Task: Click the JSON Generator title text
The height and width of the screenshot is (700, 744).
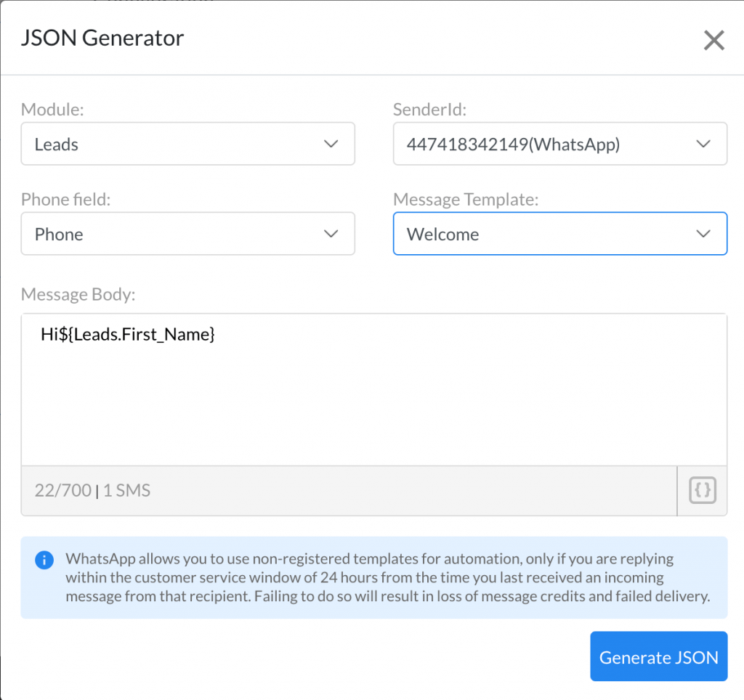Action: click(x=102, y=38)
